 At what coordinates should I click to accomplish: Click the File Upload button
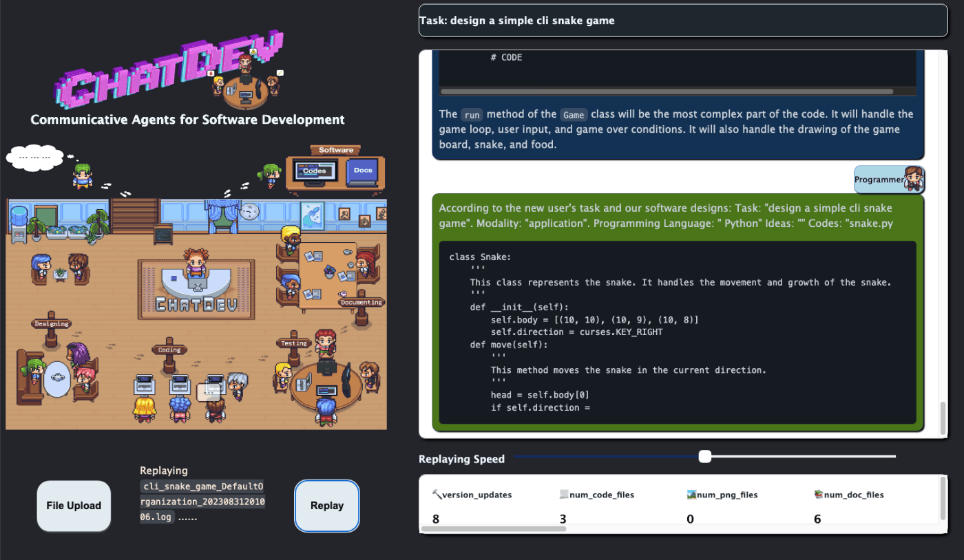[x=74, y=506]
